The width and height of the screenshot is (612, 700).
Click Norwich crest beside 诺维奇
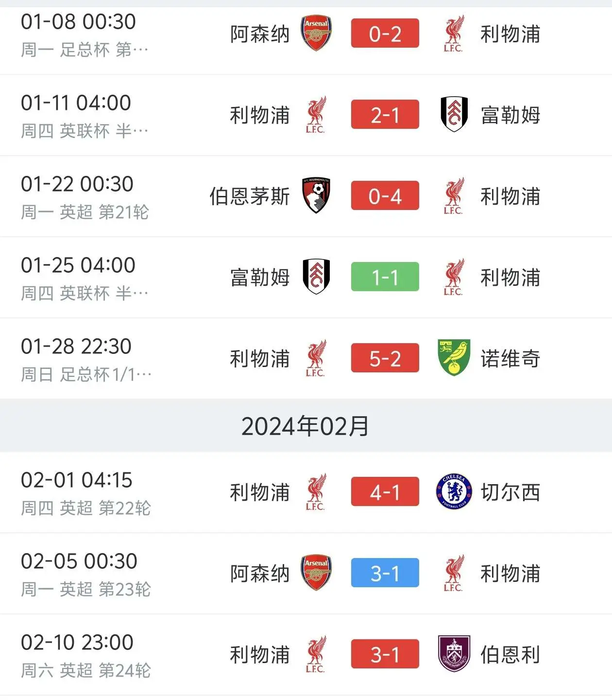454,358
